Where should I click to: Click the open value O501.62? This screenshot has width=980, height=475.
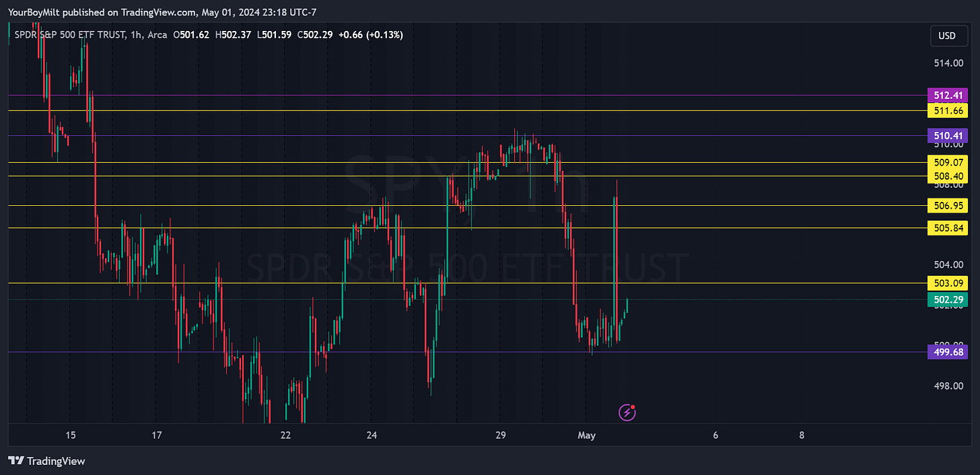191,34
